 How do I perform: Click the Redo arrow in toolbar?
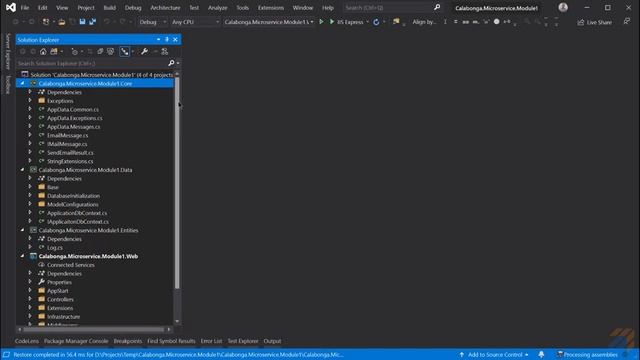coord(122,22)
